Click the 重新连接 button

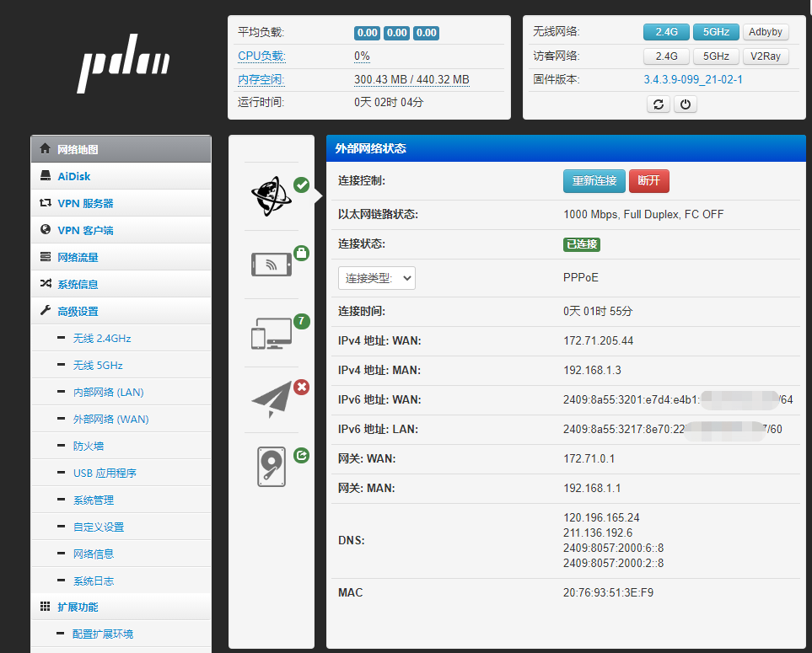[594, 181]
